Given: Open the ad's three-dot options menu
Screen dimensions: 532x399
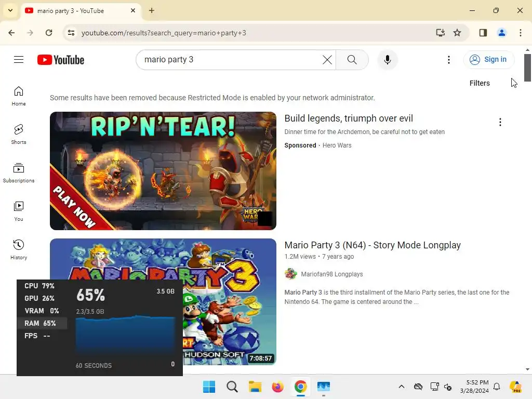Looking at the screenshot, I should pos(500,122).
